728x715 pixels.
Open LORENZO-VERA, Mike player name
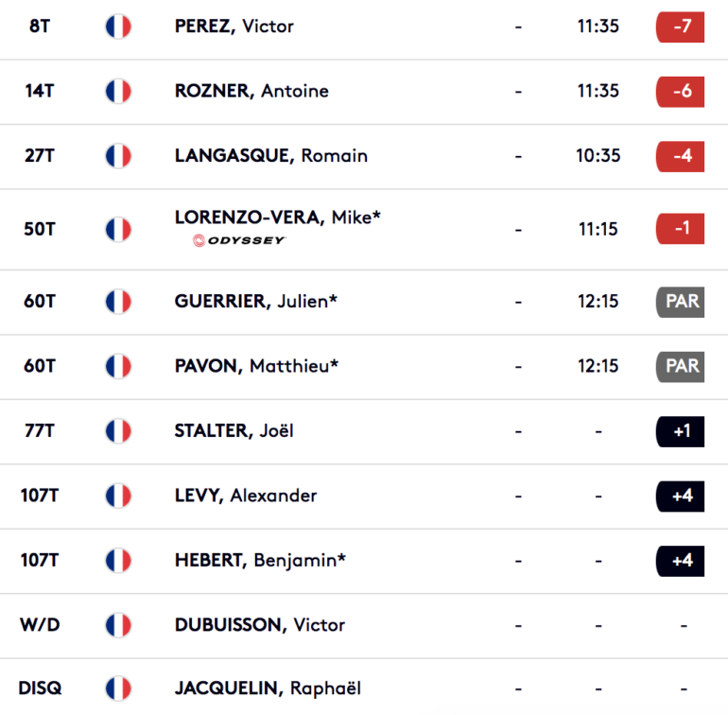(278, 218)
